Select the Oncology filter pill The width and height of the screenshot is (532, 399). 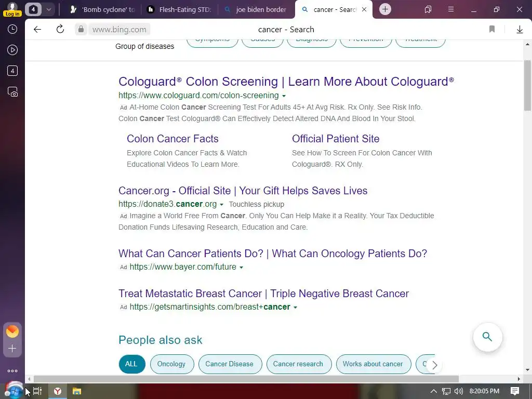[172, 364]
